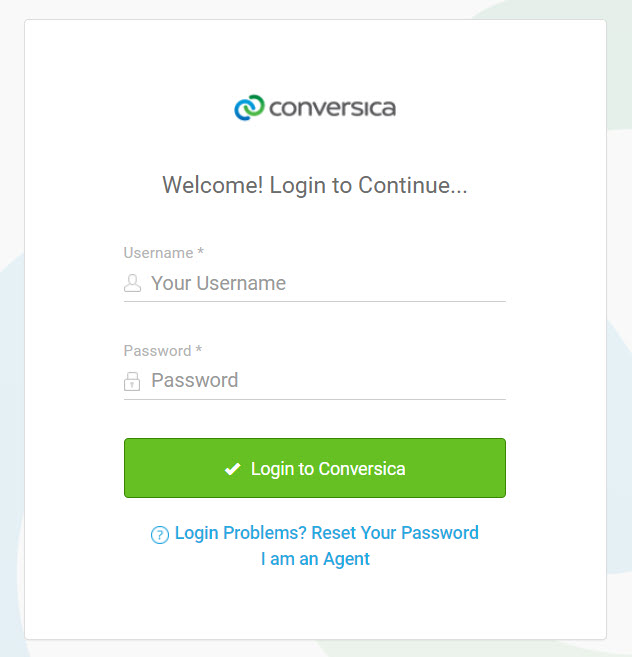Focus the Password input field
Screen dimensions: 632x657
(x=315, y=380)
